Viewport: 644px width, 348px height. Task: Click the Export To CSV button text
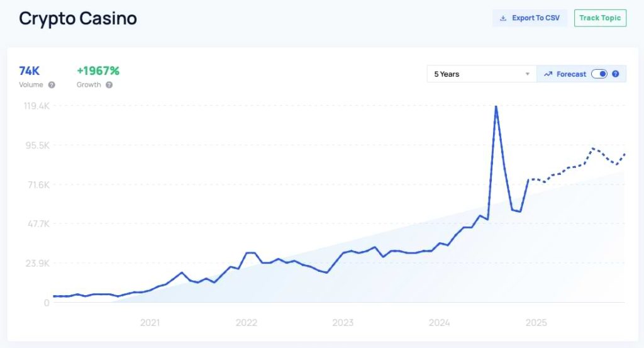tap(536, 18)
